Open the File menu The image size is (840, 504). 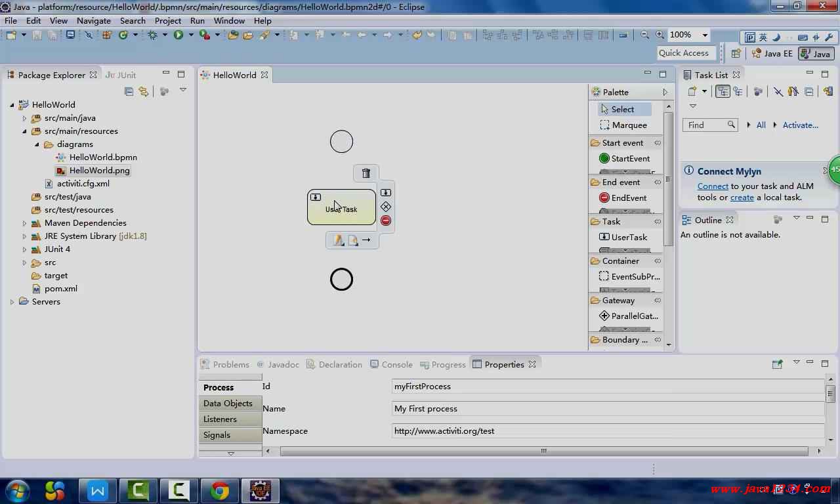[10, 20]
